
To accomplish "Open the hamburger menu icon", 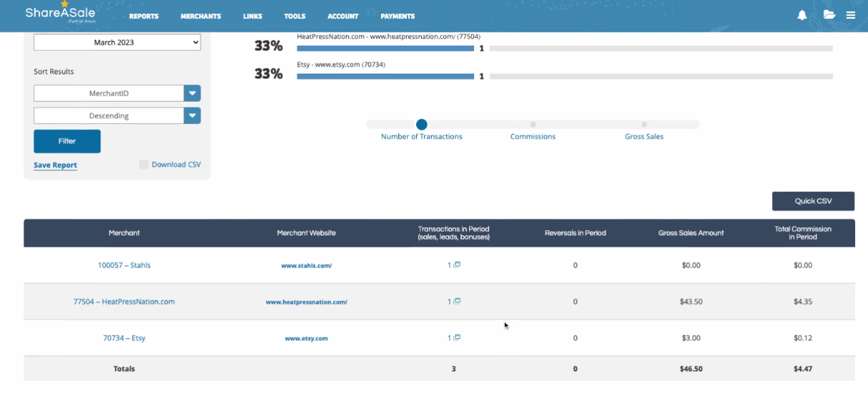I will (x=851, y=15).
